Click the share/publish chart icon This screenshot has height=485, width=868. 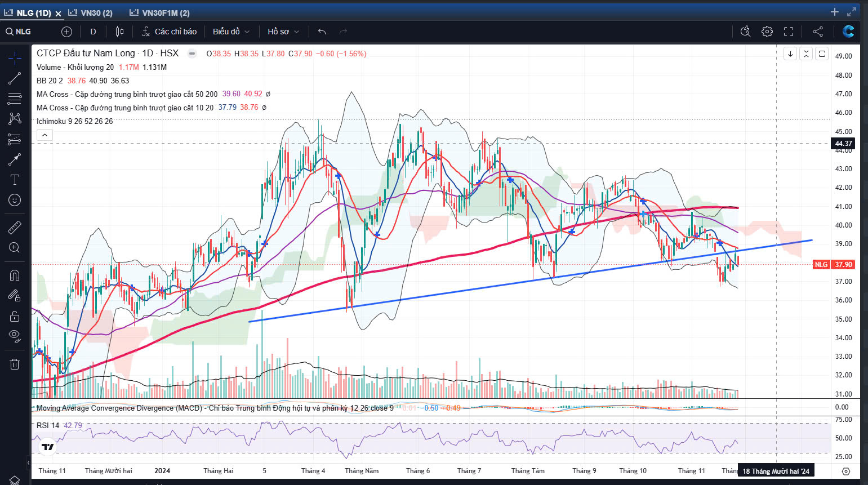pos(818,32)
